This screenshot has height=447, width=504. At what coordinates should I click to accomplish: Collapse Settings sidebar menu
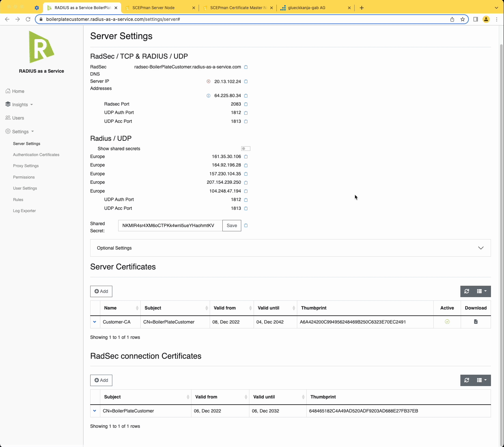click(20, 132)
